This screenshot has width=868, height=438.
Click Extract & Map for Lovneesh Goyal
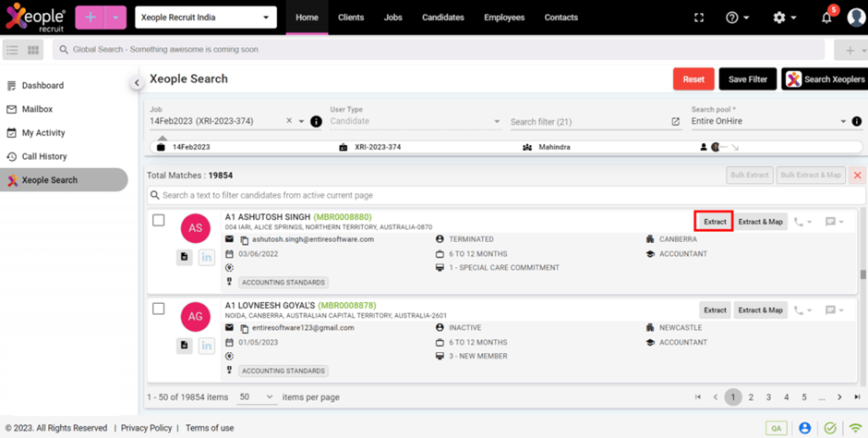click(761, 310)
